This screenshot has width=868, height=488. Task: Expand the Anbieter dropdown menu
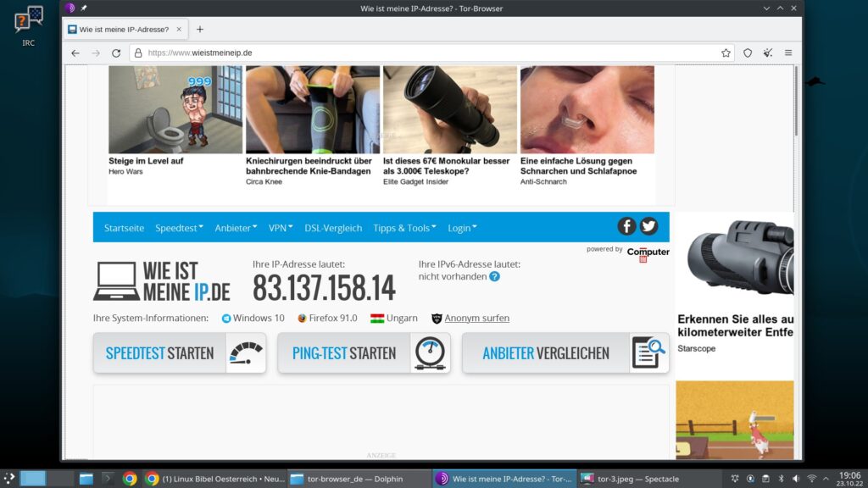point(236,228)
